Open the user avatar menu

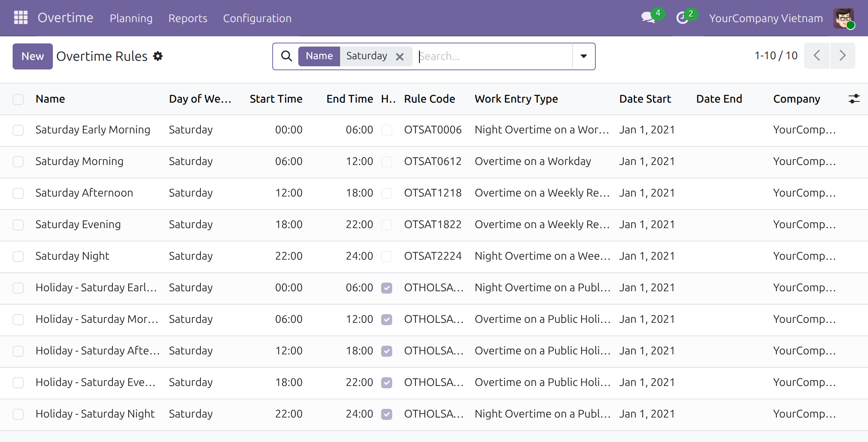click(844, 18)
